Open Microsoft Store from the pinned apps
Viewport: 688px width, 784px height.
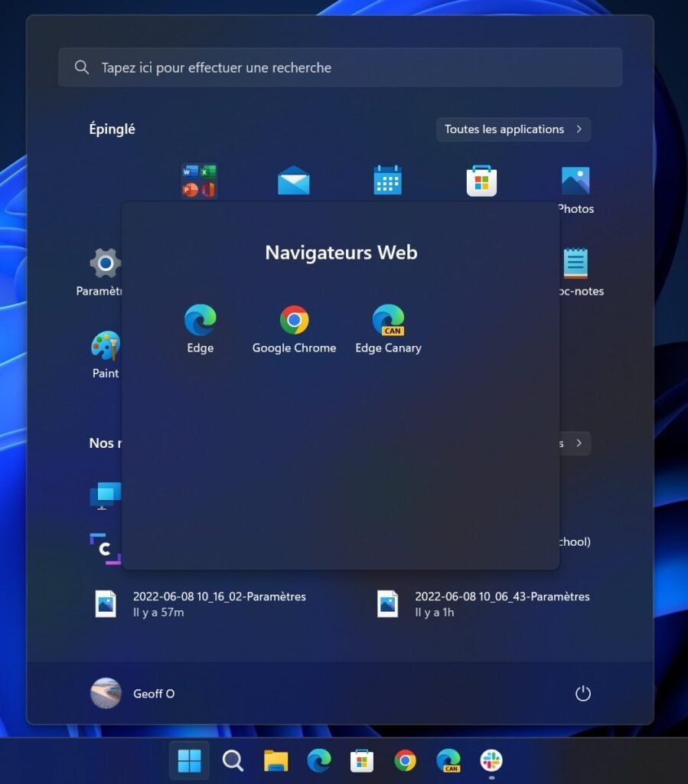[481, 181]
